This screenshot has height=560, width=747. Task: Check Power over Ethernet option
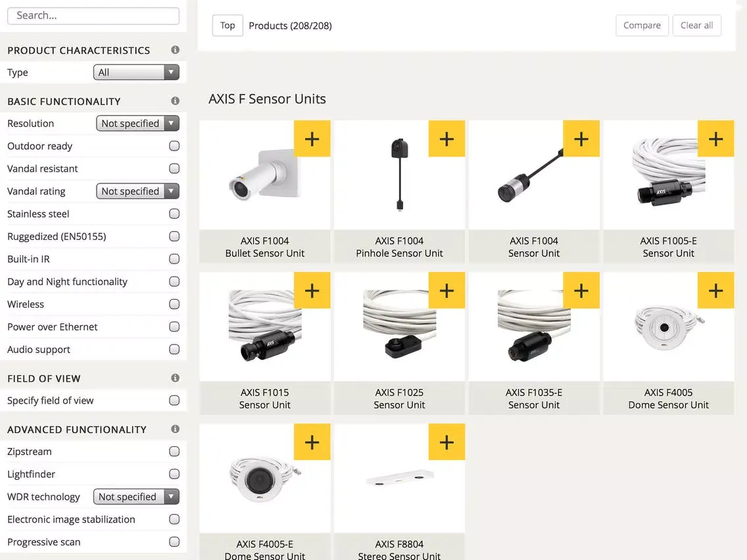pos(174,327)
